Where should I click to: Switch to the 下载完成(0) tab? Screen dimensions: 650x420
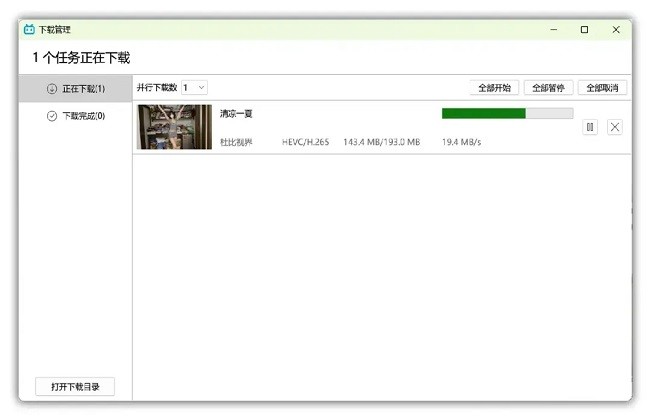(x=83, y=116)
